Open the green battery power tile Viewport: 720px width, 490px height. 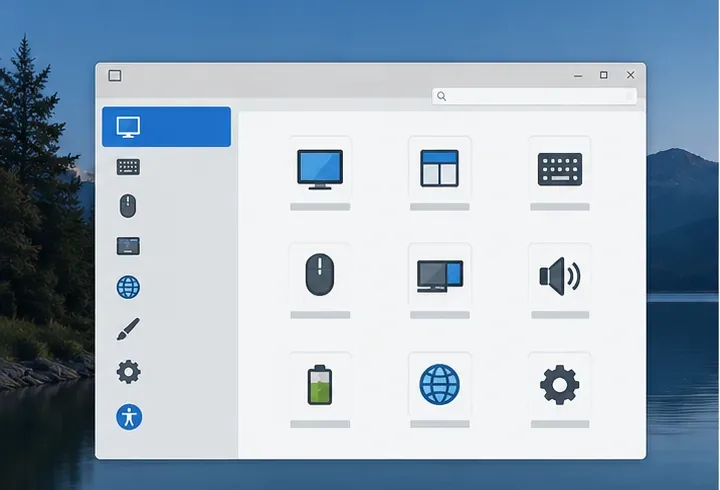[x=320, y=385]
